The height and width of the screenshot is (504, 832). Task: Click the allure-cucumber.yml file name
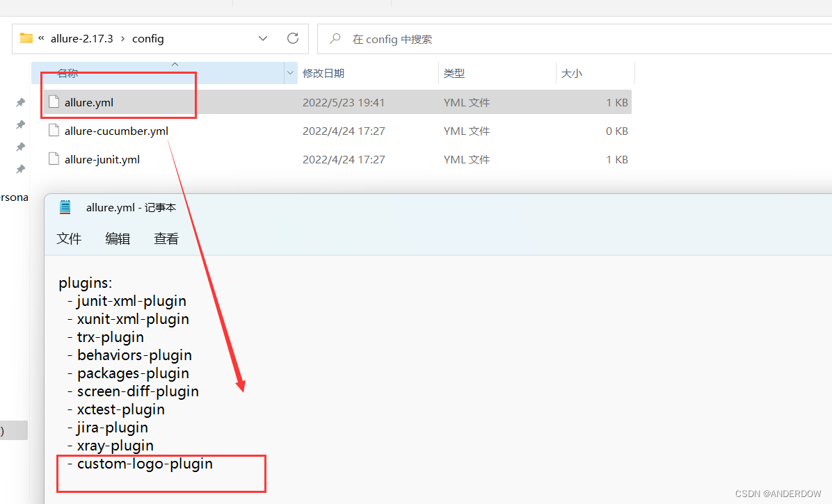(116, 131)
